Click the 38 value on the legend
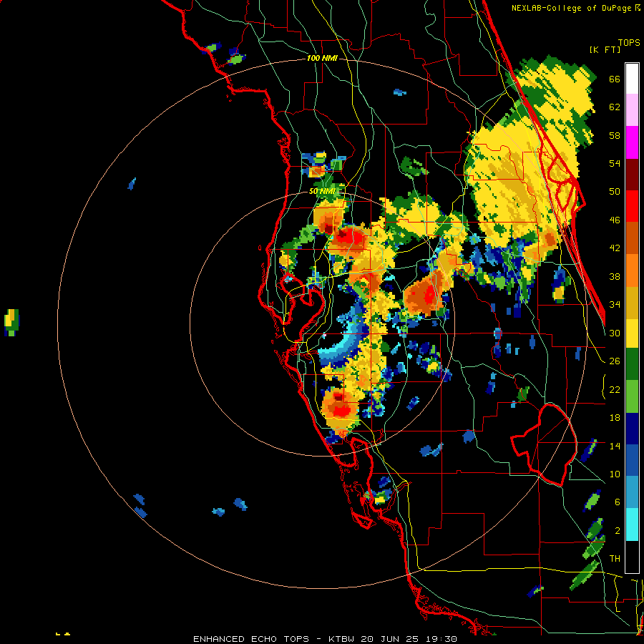644x644 pixels. tap(615, 276)
